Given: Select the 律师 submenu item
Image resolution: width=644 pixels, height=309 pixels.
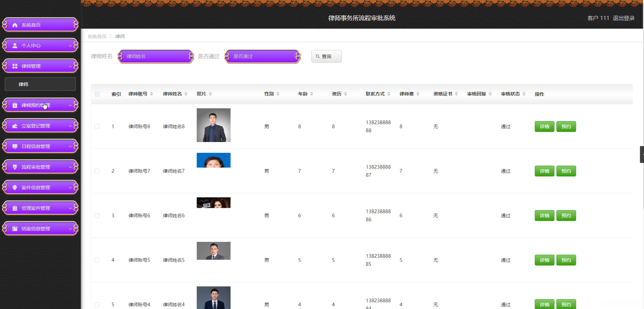Looking at the screenshot, I should [x=40, y=84].
